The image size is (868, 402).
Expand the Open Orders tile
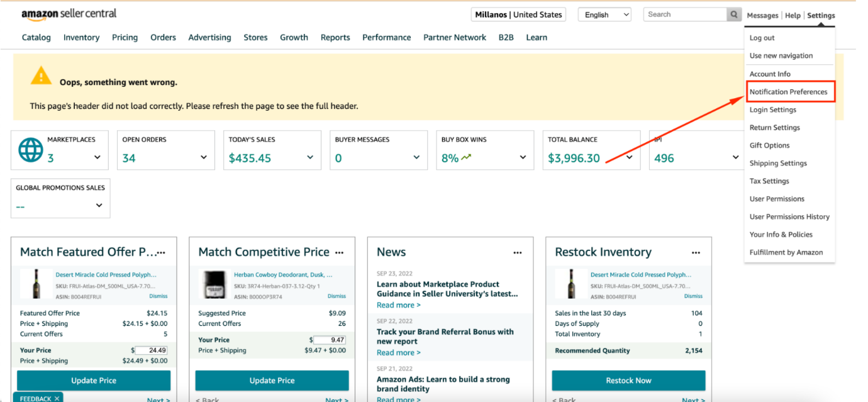pos(204,157)
